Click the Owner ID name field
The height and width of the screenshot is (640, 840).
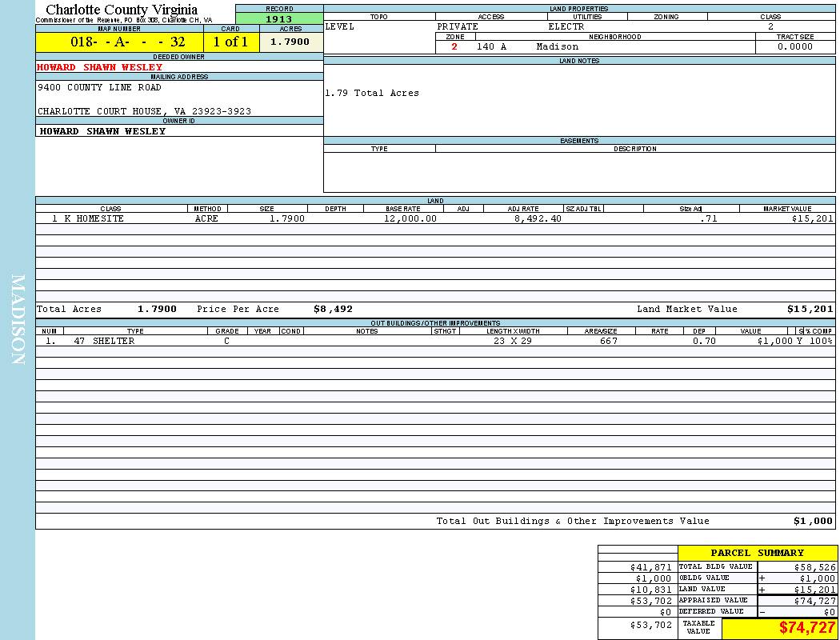click(x=102, y=131)
